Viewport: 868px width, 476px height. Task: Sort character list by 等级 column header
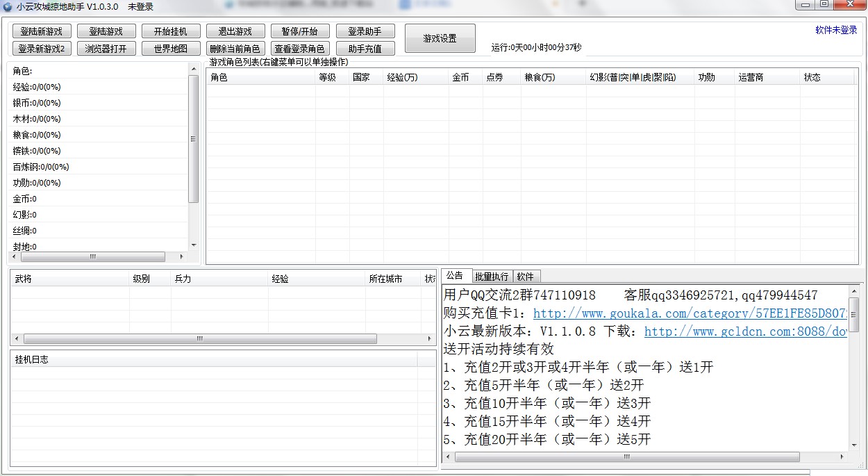tap(327, 77)
